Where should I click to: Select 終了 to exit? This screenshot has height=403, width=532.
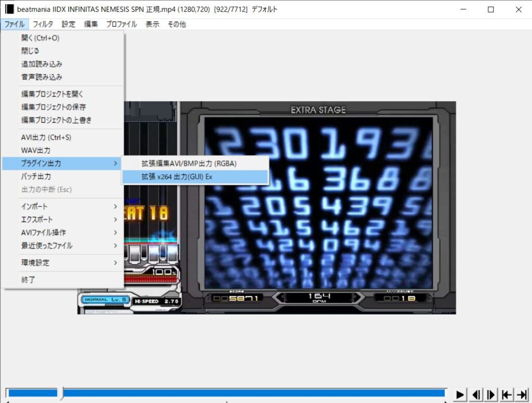[63, 280]
